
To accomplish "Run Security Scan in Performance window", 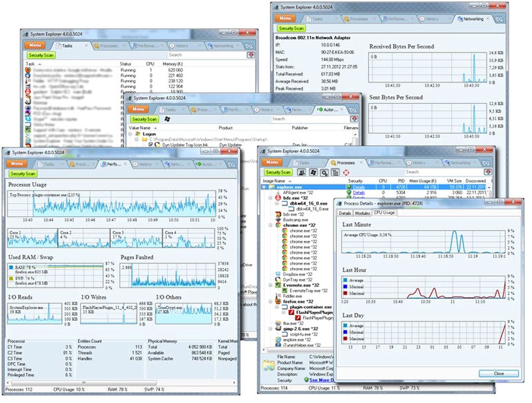I will pyautogui.click(x=23, y=174).
